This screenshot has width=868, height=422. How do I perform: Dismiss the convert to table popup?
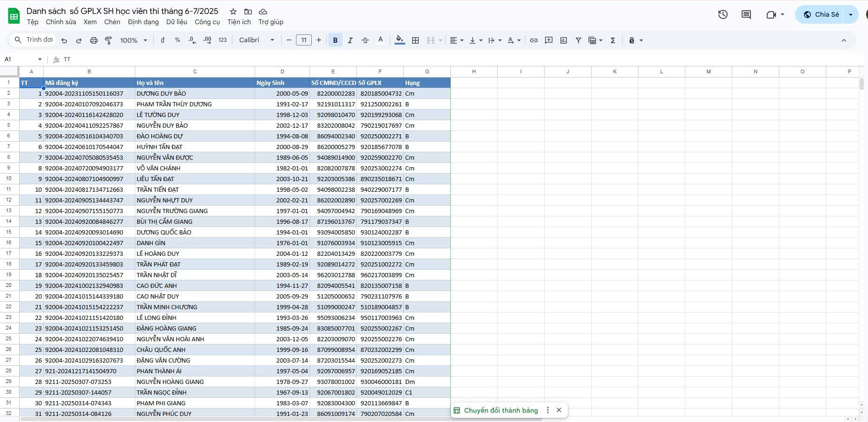559,410
